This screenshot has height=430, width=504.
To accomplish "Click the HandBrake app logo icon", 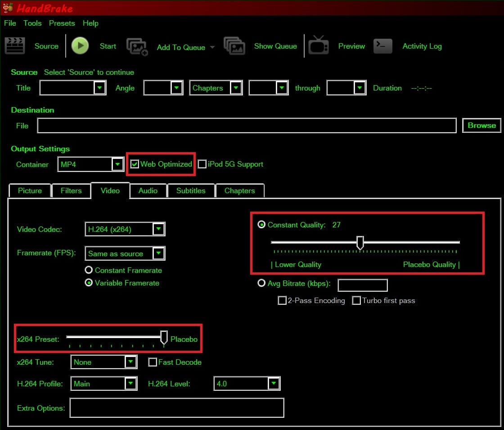I will click(8, 7).
